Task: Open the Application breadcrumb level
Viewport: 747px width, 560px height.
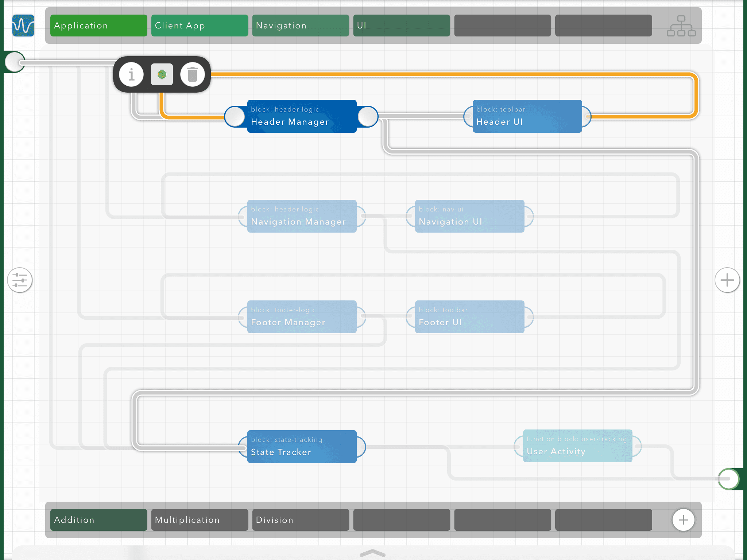Action: [98, 26]
